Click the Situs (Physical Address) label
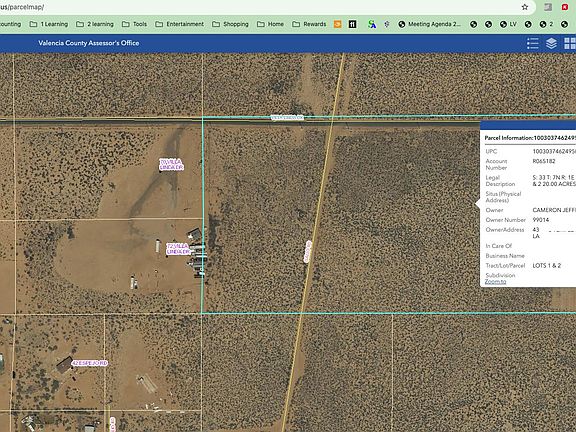 (x=503, y=197)
